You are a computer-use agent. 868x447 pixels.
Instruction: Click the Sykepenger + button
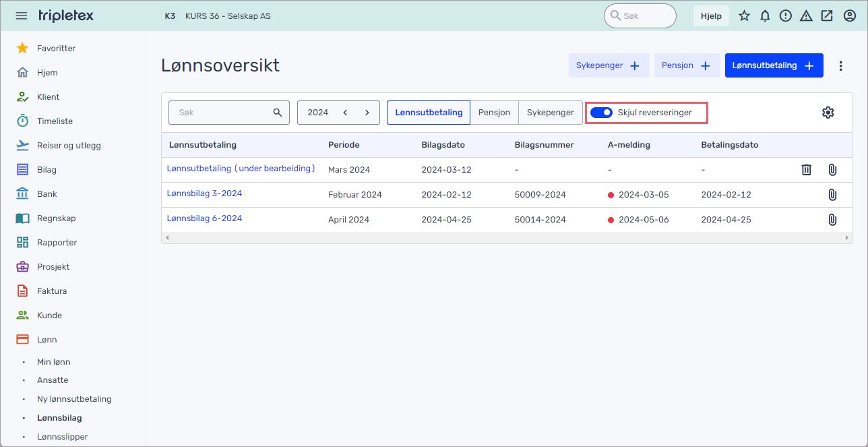(609, 66)
